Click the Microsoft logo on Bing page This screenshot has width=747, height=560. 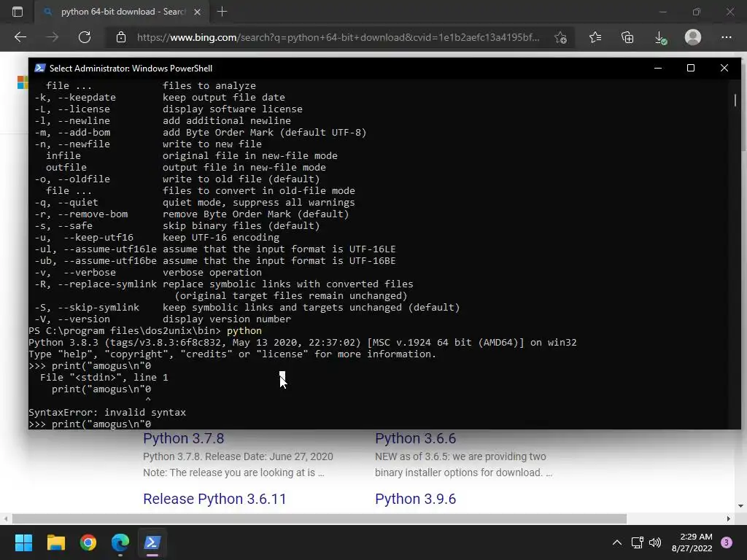(x=23, y=82)
